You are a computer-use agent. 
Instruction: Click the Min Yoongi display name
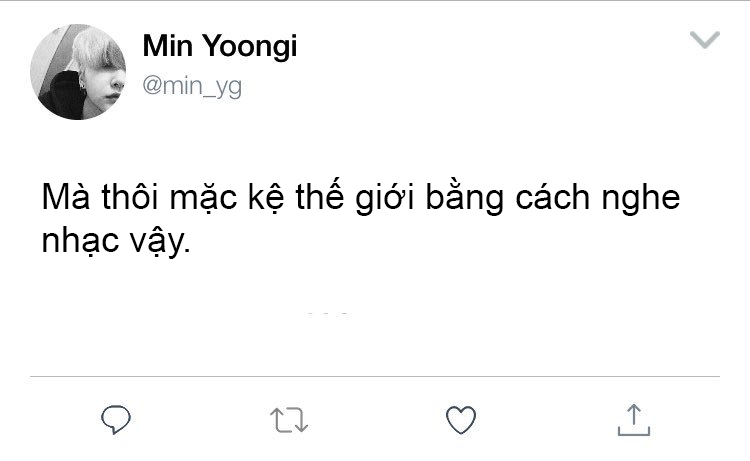pos(220,46)
